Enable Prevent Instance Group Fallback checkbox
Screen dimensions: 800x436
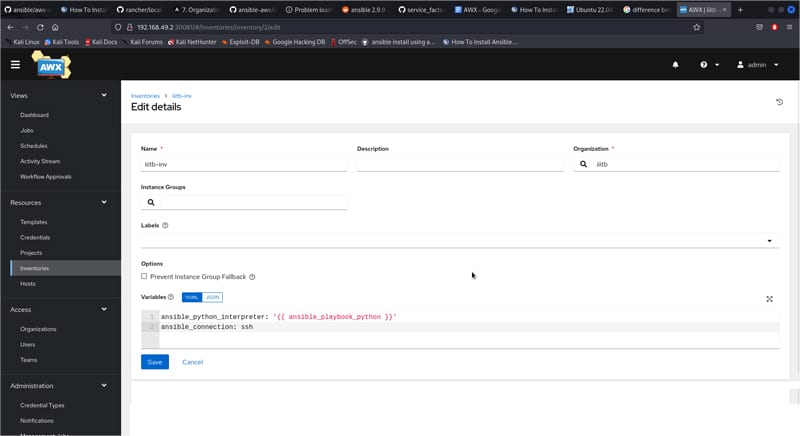(x=144, y=276)
